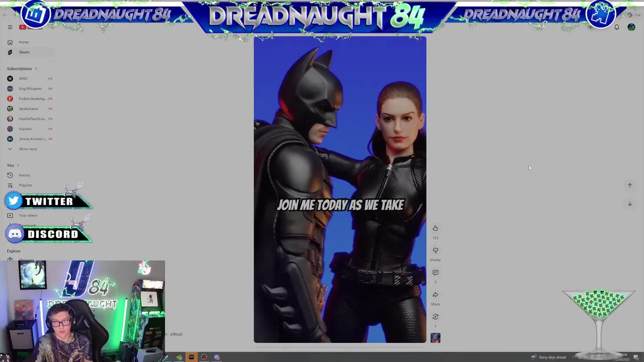
Task: Open the comments on the Short
Action: pos(435,273)
